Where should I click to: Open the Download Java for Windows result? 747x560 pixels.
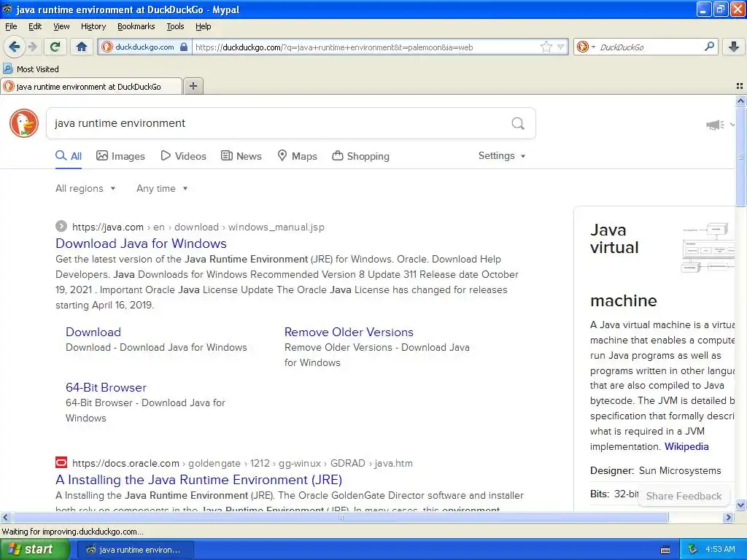click(141, 244)
